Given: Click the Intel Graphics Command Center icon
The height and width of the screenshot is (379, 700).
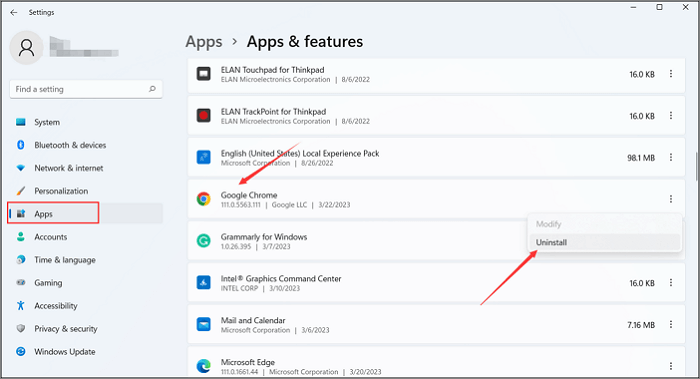Looking at the screenshot, I should 204,283.
